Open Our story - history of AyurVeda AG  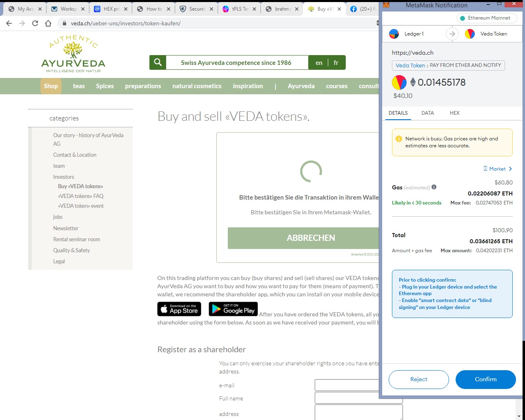pos(88,139)
